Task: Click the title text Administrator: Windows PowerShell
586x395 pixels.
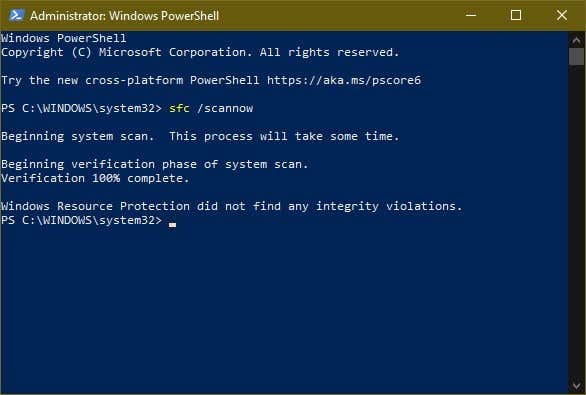Action: tap(124, 16)
